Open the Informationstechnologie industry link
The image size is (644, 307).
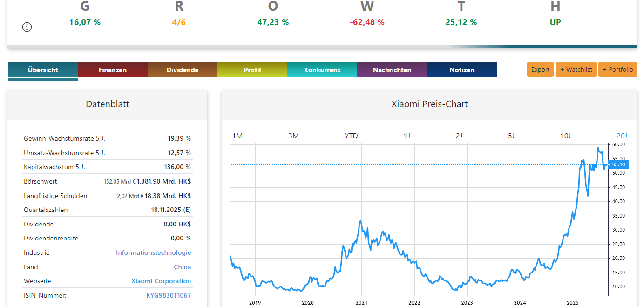click(x=153, y=252)
